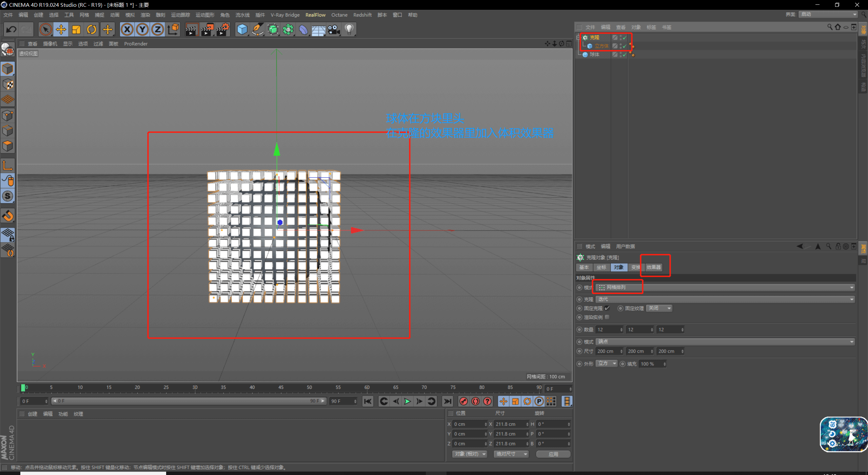
Task: Click the Camera object icon
Action: (x=334, y=30)
